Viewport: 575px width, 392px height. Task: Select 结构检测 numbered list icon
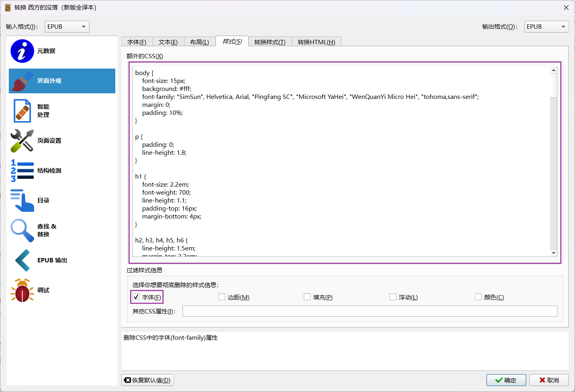coord(22,171)
